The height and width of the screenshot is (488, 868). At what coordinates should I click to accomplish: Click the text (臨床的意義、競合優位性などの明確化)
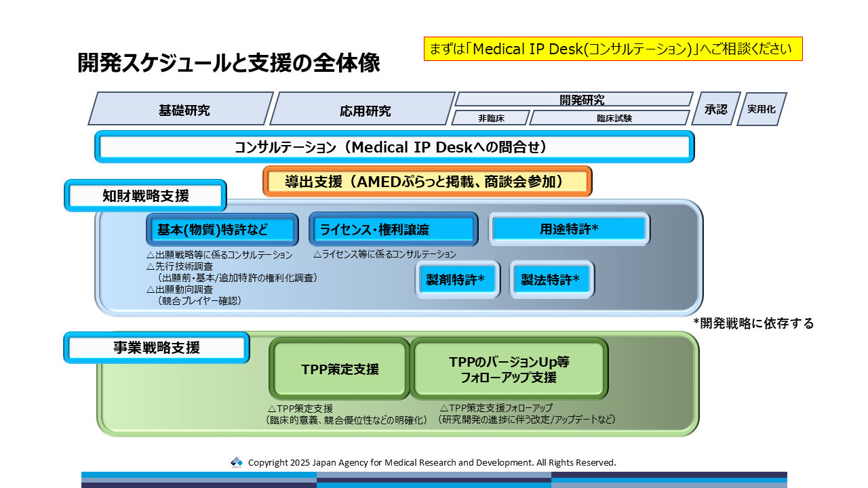(347, 420)
